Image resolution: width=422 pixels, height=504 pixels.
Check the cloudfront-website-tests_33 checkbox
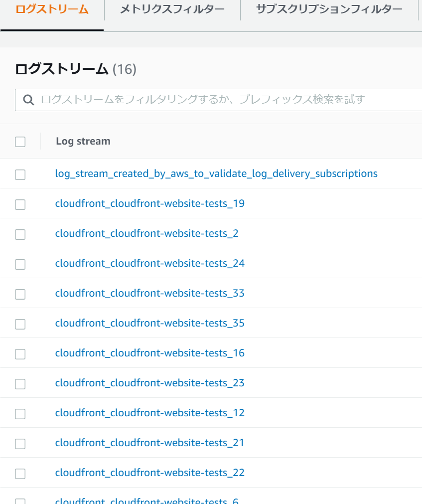(x=20, y=294)
